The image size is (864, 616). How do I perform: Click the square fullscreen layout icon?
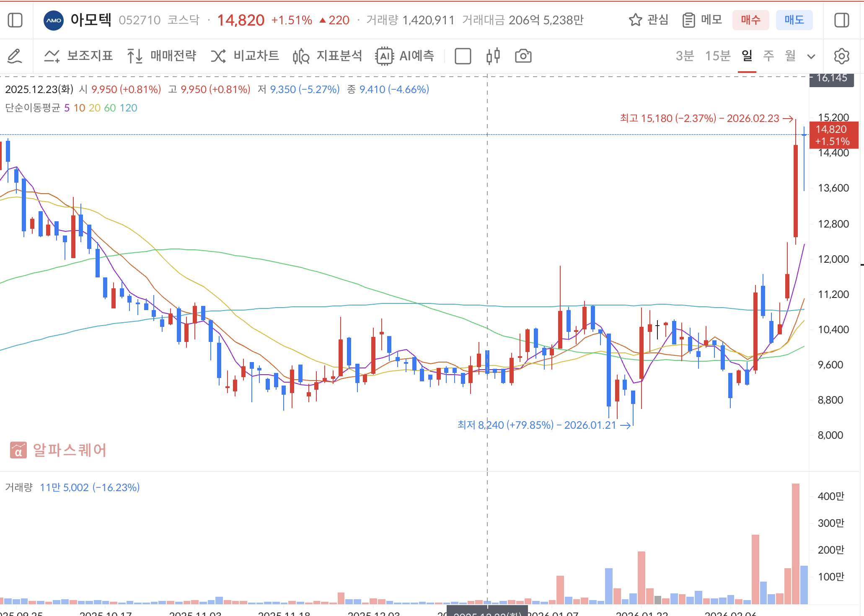[463, 56]
